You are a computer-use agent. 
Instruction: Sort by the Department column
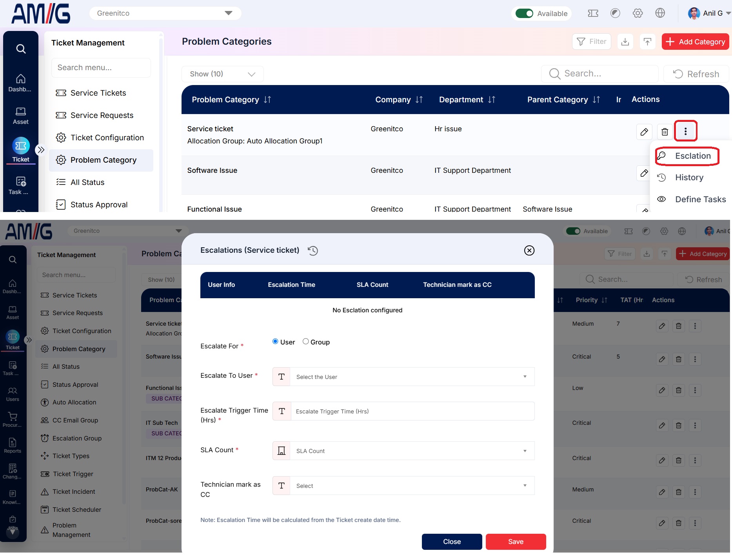[x=492, y=100]
